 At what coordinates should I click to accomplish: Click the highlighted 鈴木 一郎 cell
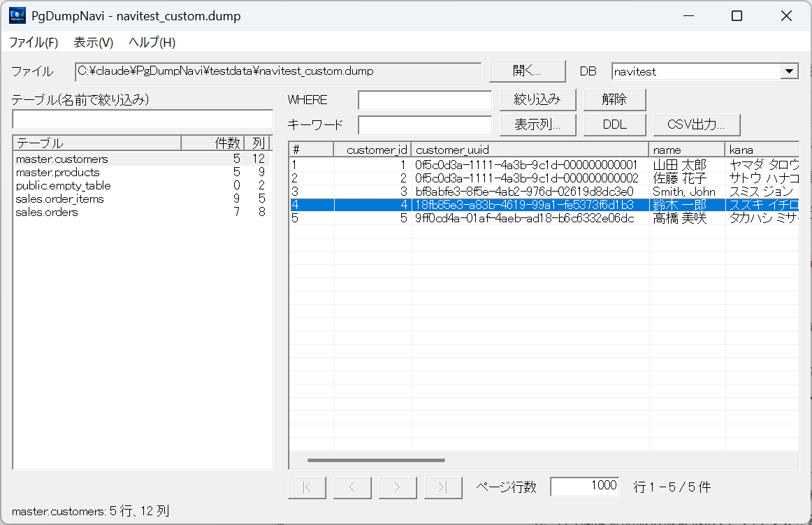[x=687, y=205]
